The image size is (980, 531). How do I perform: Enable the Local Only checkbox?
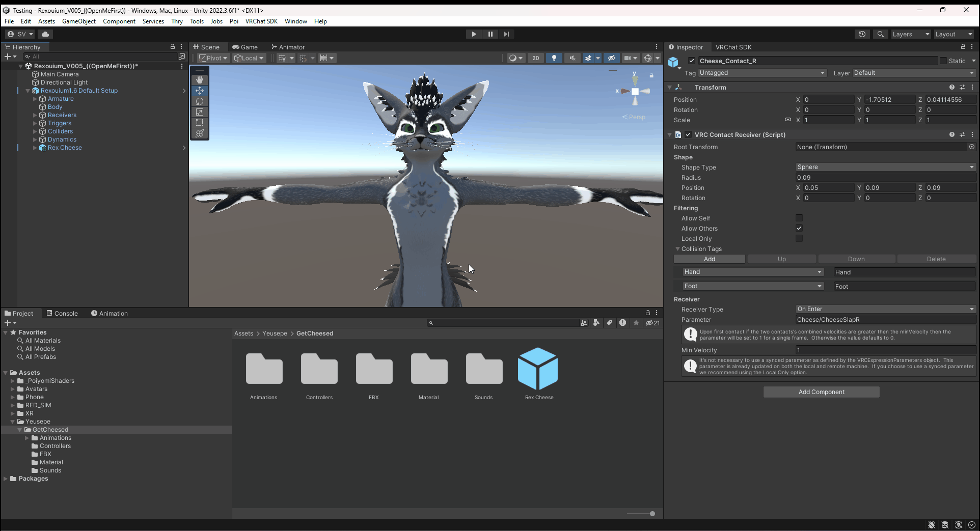click(x=799, y=238)
